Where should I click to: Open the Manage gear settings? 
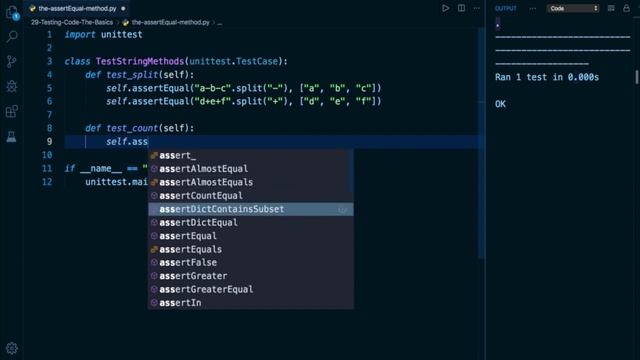pos(12,348)
